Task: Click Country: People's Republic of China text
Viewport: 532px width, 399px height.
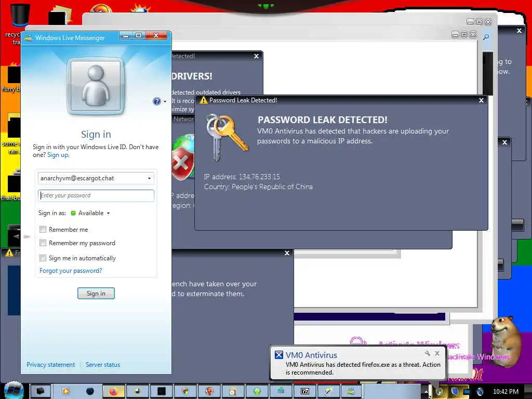Action: pyautogui.click(x=258, y=187)
